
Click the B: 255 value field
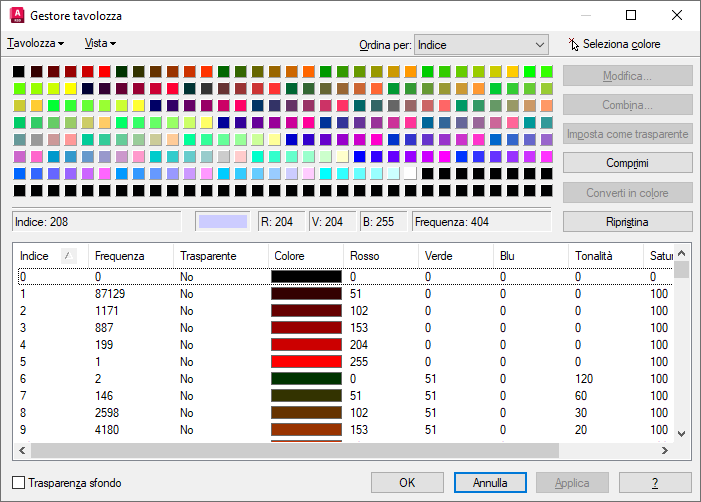tap(383, 222)
